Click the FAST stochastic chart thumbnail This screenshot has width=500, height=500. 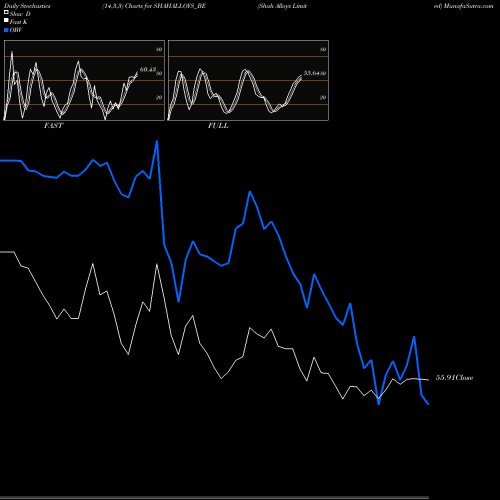click(x=84, y=80)
